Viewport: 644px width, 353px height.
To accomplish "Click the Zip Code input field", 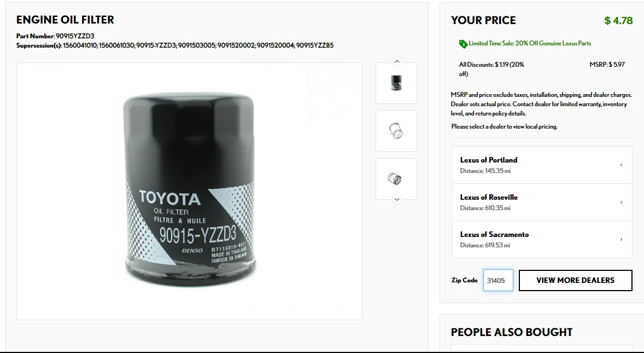I will pyautogui.click(x=498, y=280).
